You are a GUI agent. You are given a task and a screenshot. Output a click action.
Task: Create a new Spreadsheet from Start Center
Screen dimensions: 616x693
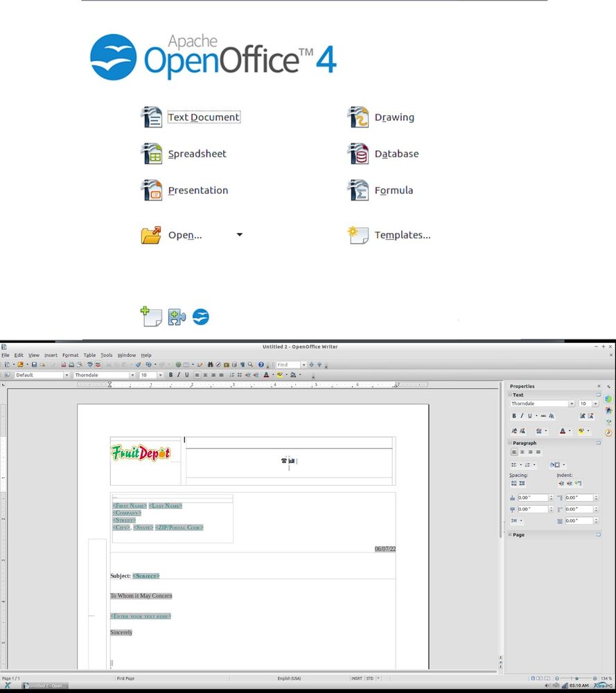coord(184,154)
